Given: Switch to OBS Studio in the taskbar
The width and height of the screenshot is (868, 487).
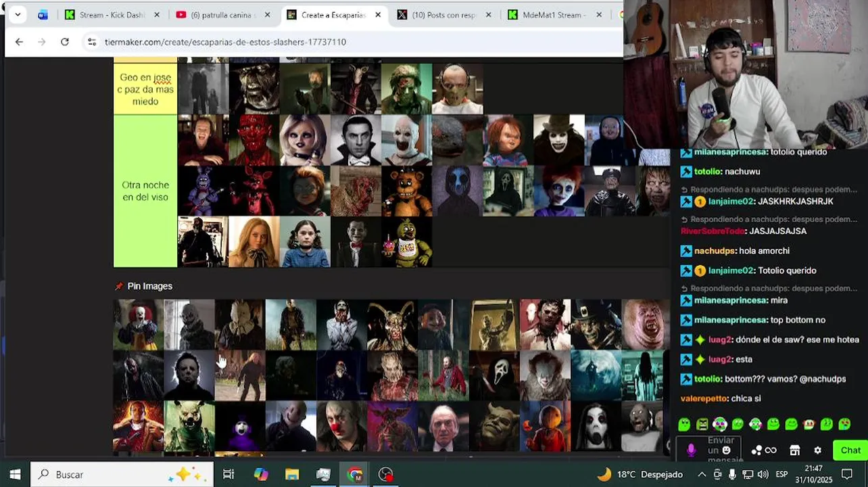Looking at the screenshot, I should [x=386, y=474].
